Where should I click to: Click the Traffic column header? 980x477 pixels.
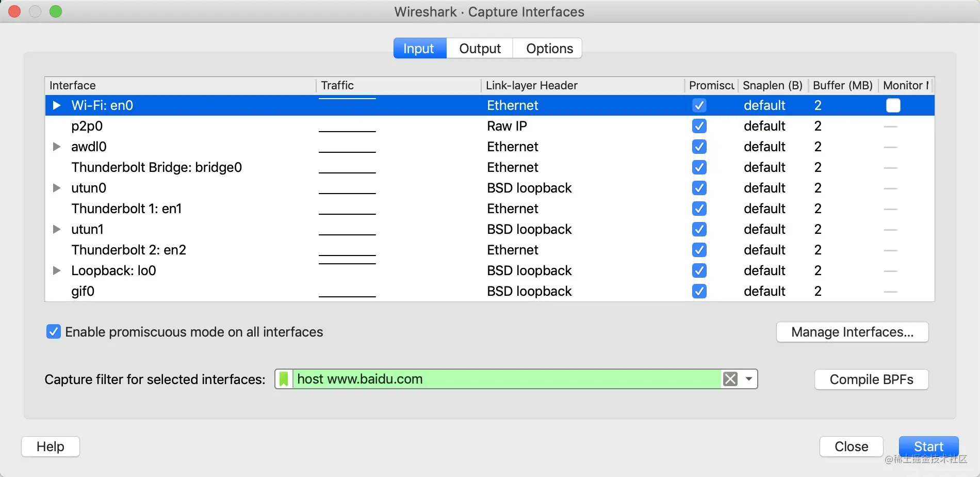tap(398, 86)
